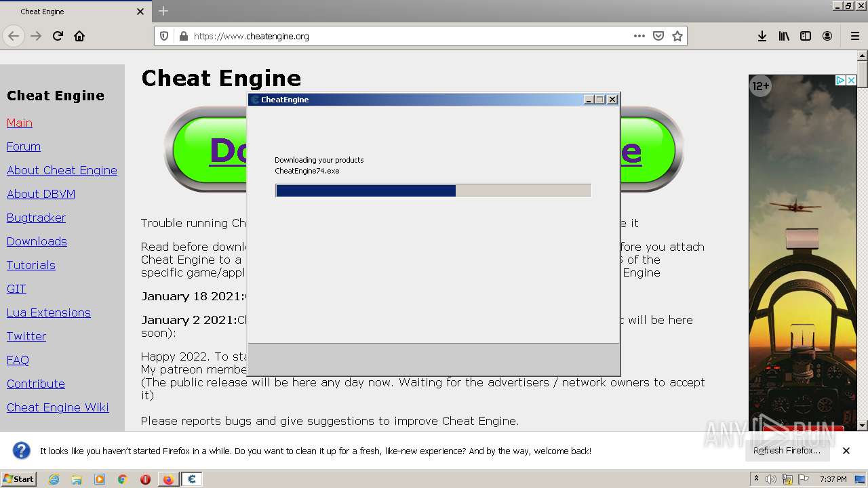Open Opera browser from taskbar
Viewport: 868px width, 488px height.
click(145, 479)
